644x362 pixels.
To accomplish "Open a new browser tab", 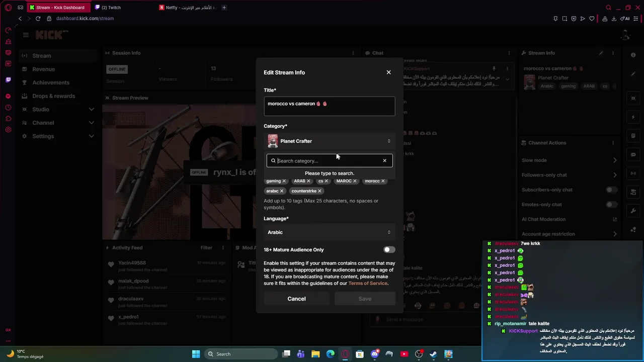I will coord(224,8).
